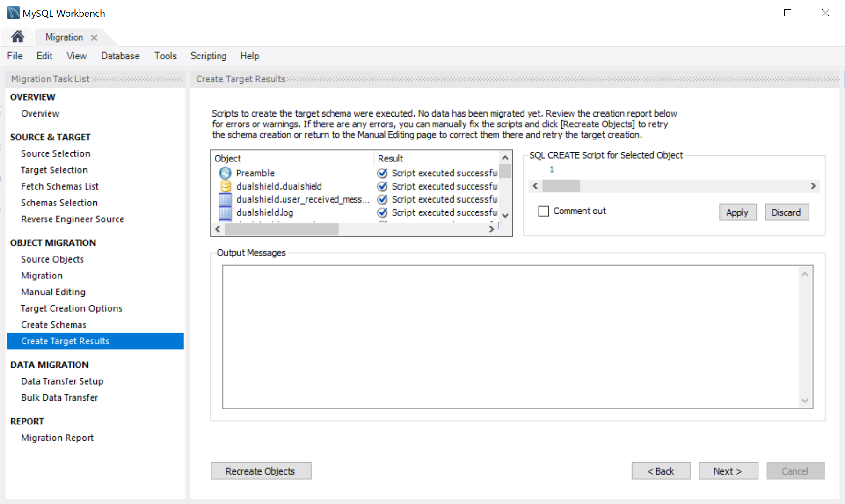Image resolution: width=845 pixels, height=504 pixels.
Task: Click the dualshield.user_received_mess table icon
Action: pyautogui.click(x=226, y=199)
